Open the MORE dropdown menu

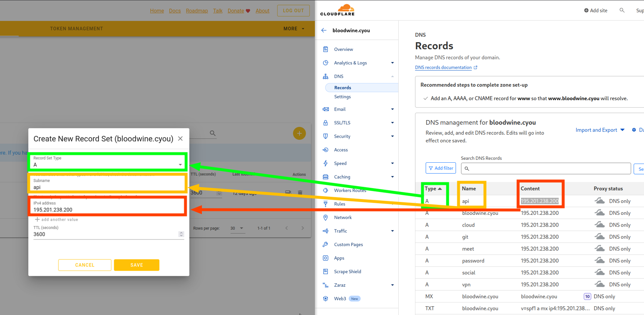(x=294, y=29)
